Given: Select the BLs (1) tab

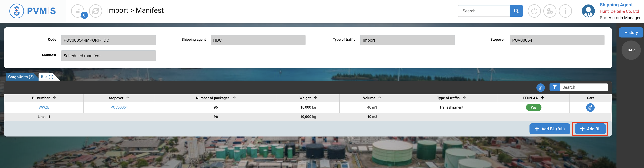Looking at the screenshot, I should [47, 77].
